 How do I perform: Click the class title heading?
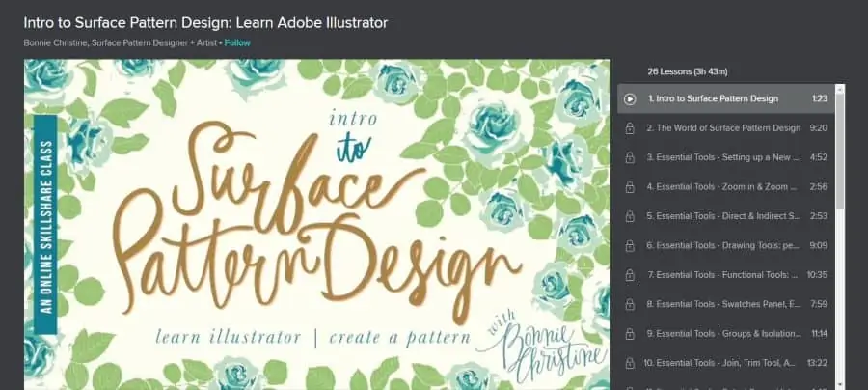[205, 23]
